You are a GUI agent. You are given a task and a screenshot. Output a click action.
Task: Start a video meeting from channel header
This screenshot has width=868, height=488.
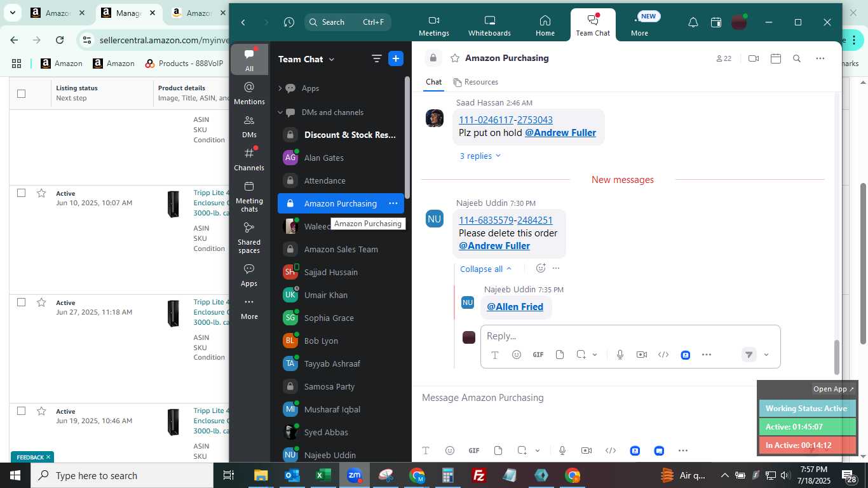(x=754, y=58)
